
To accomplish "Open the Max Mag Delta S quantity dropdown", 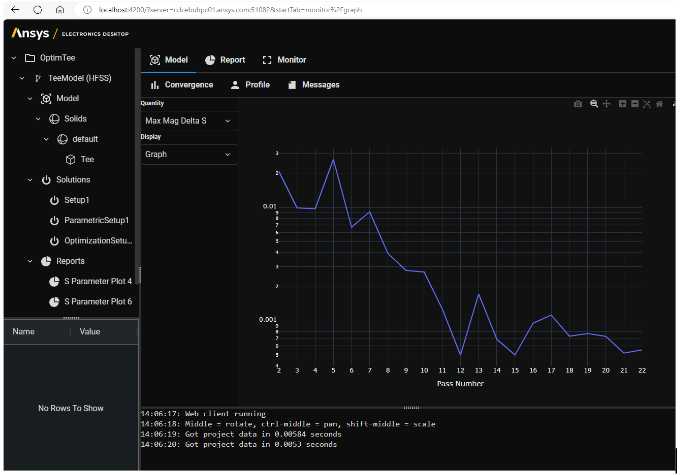I will (x=189, y=121).
